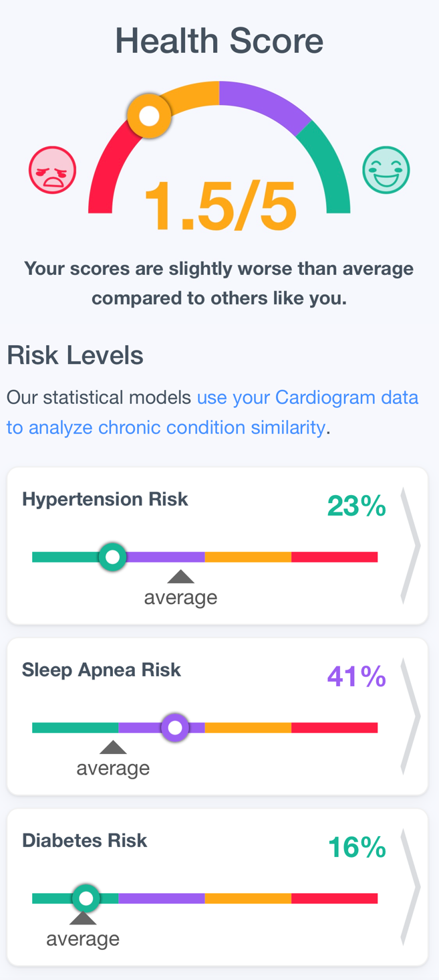Click the Diabetes average triangle marker

coord(83,918)
